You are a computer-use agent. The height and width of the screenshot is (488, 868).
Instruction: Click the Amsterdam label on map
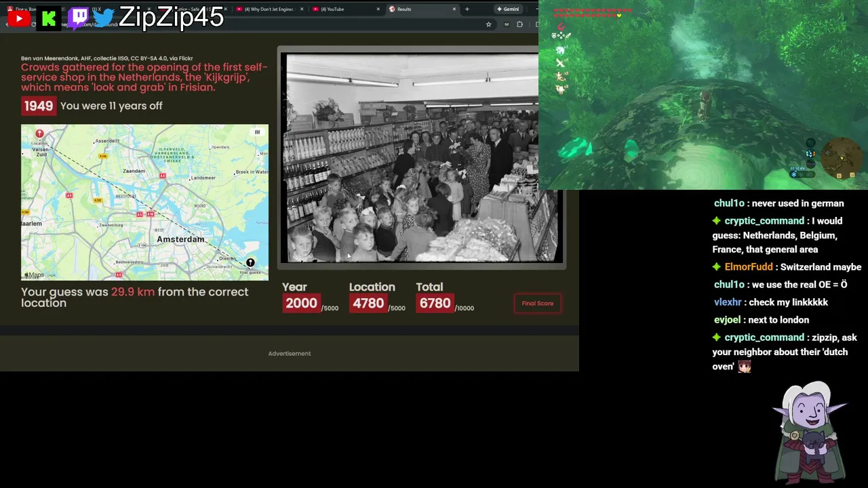point(180,239)
